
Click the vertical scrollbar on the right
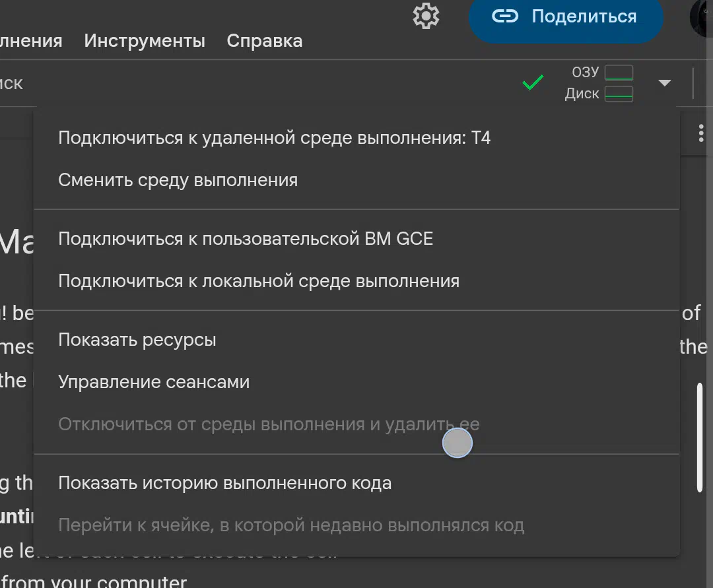tap(700, 437)
